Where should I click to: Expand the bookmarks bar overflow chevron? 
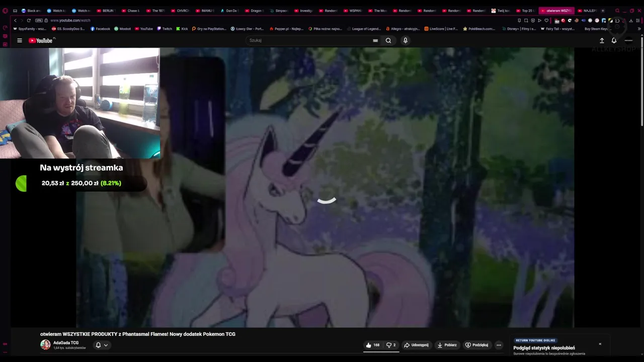pyautogui.click(x=639, y=29)
